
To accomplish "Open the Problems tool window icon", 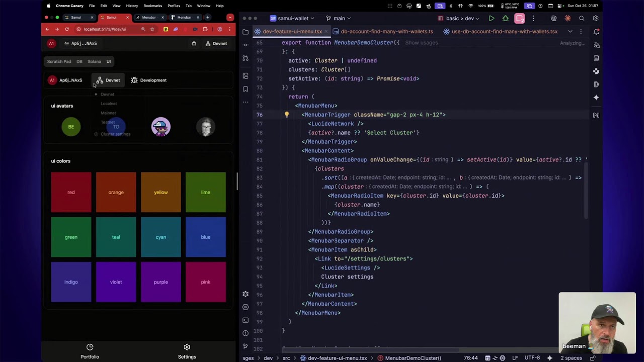I will pos(246,333).
